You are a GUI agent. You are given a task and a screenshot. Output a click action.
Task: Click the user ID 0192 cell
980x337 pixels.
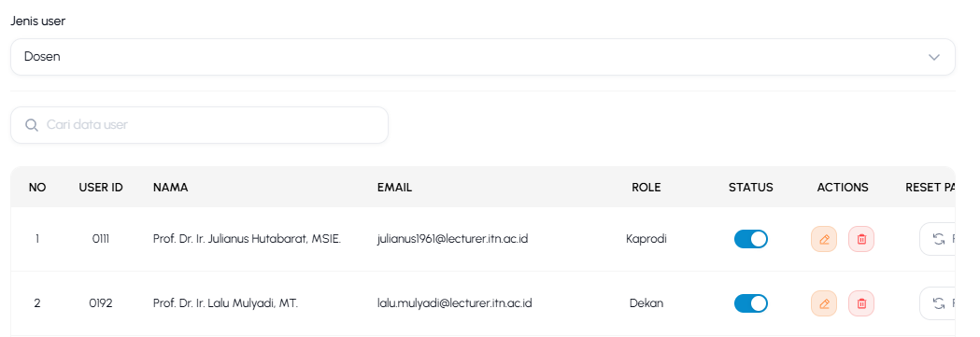coord(101,303)
